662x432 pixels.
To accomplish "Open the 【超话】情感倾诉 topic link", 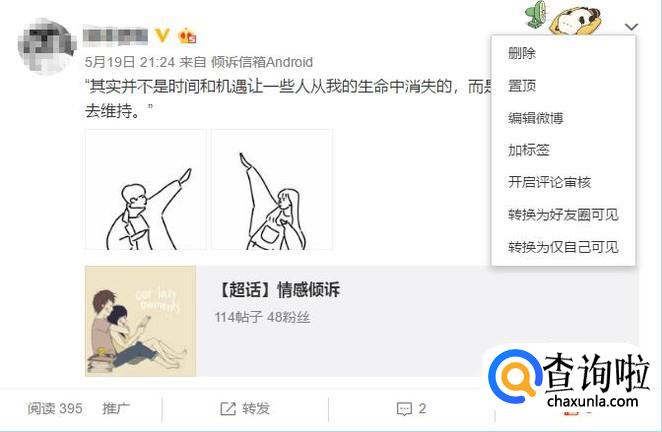I will point(277,290).
